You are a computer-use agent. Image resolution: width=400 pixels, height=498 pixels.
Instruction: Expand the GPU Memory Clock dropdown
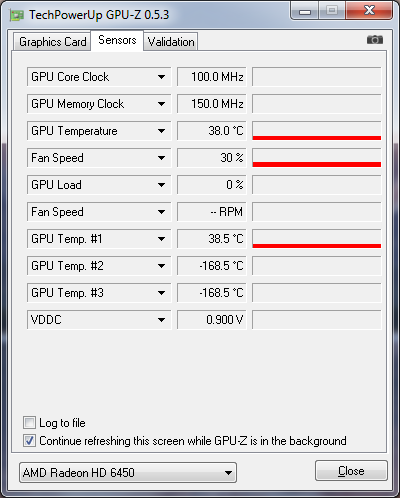point(162,104)
